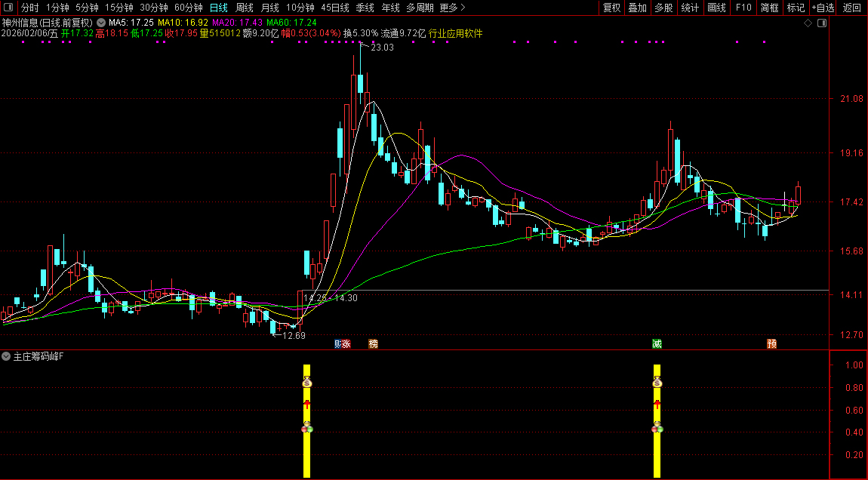868x480 pixels.
Task: Click the left yellow signal bar in indicator
Action: 306,421
